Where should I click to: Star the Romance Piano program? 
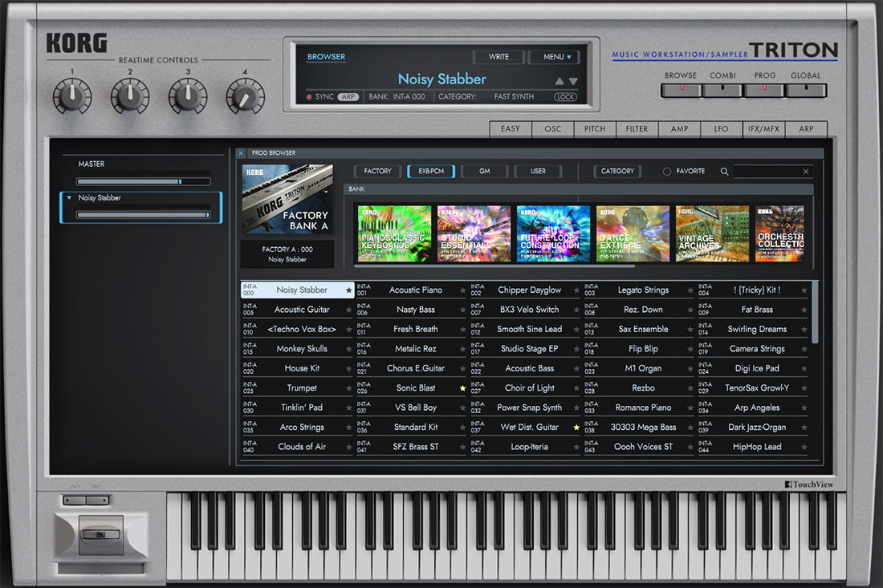[x=690, y=408]
